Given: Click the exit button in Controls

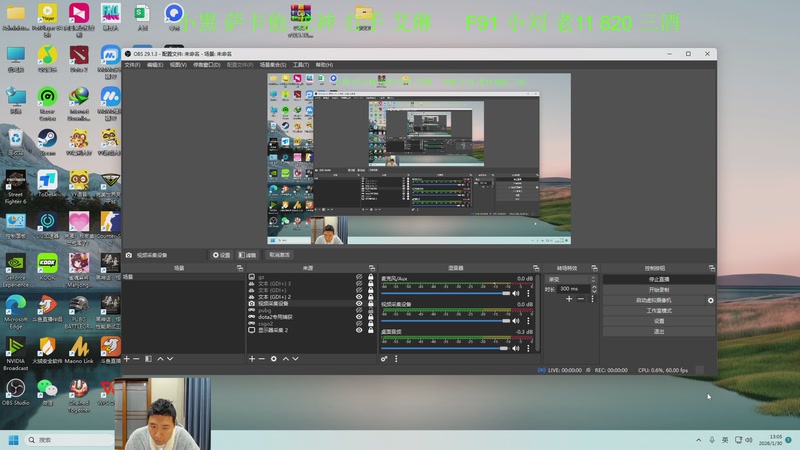Looking at the screenshot, I should point(659,332).
